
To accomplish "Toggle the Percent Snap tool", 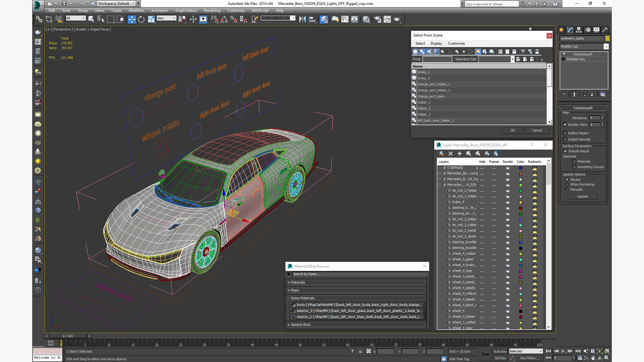I will click(233, 19).
